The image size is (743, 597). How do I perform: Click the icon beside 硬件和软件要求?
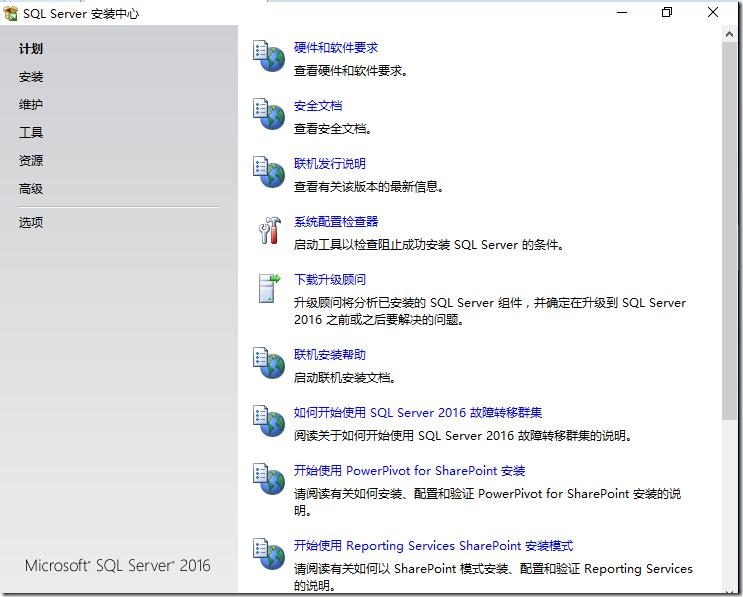pyautogui.click(x=269, y=57)
